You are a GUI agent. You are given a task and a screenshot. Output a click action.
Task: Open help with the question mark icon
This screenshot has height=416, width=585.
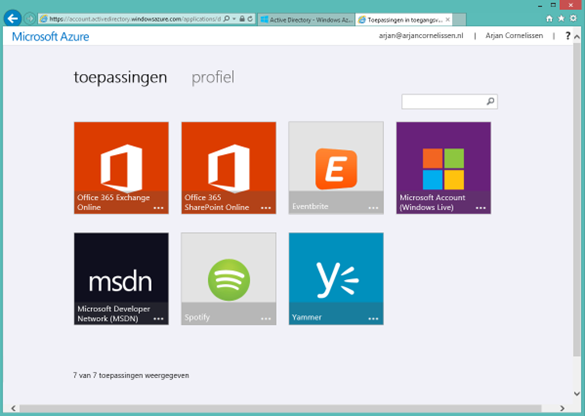point(567,36)
